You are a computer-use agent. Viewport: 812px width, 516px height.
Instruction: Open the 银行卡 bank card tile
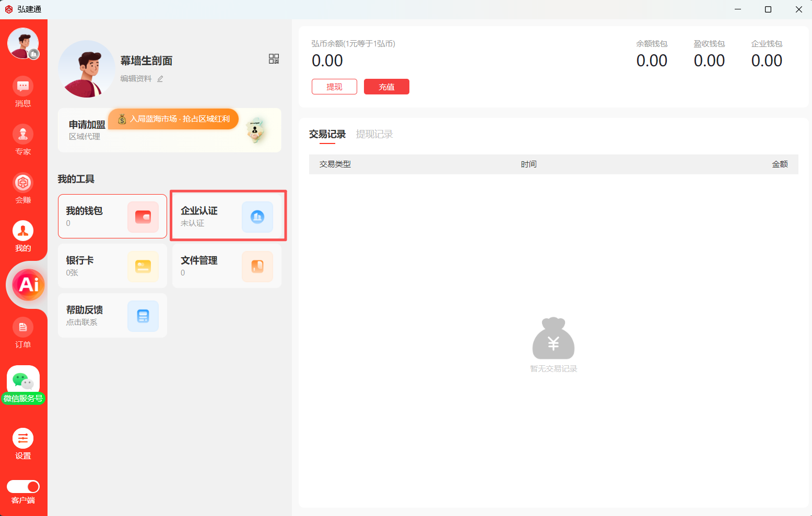[x=112, y=266]
